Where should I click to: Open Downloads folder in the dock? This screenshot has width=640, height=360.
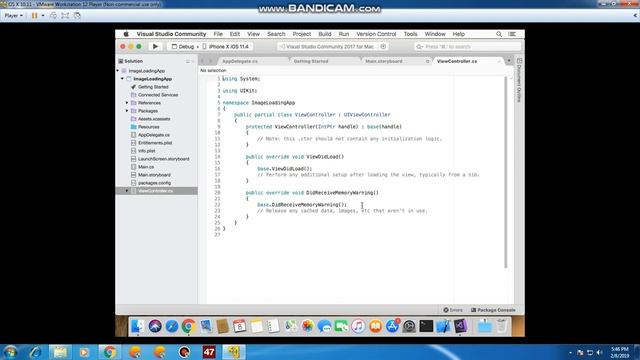(484, 326)
